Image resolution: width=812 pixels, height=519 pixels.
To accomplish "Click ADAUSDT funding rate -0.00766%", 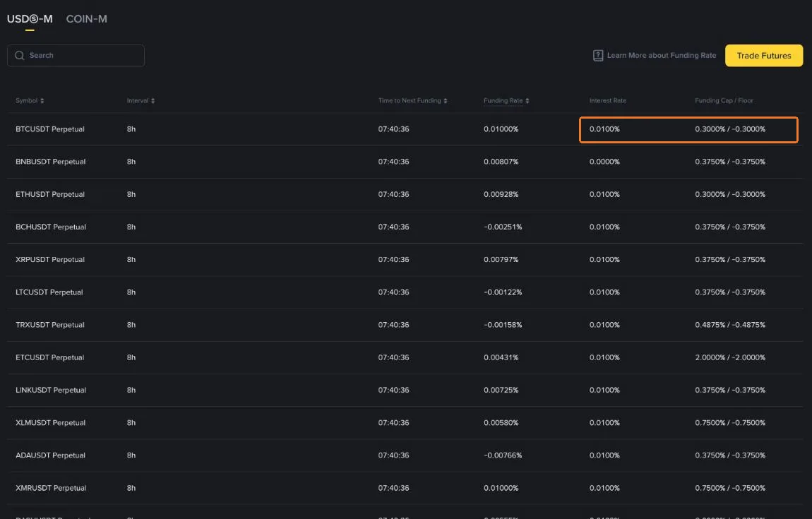I will tap(503, 455).
